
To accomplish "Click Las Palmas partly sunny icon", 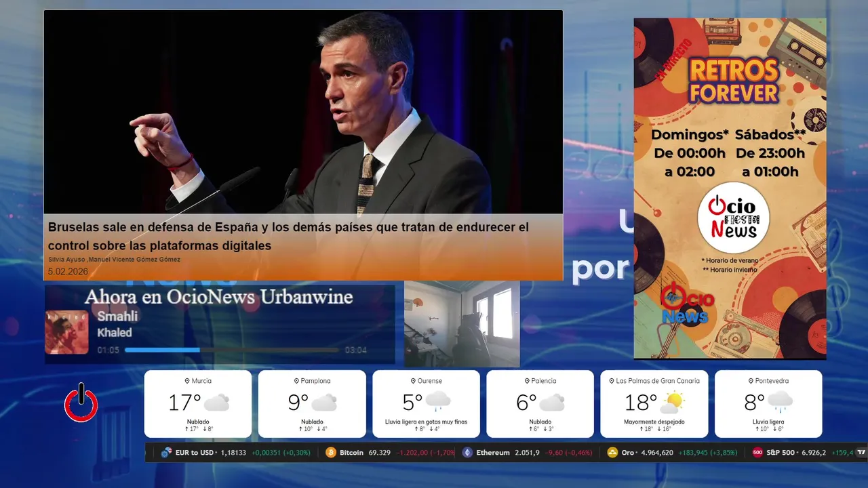I will (672, 402).
